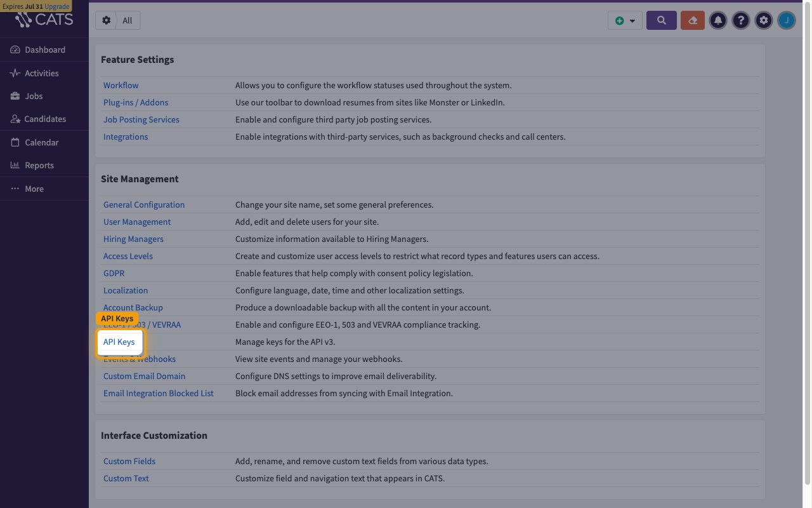Open the Localization link
The height and width of the screenshot is (508, 812).
[x=126, y=290]
